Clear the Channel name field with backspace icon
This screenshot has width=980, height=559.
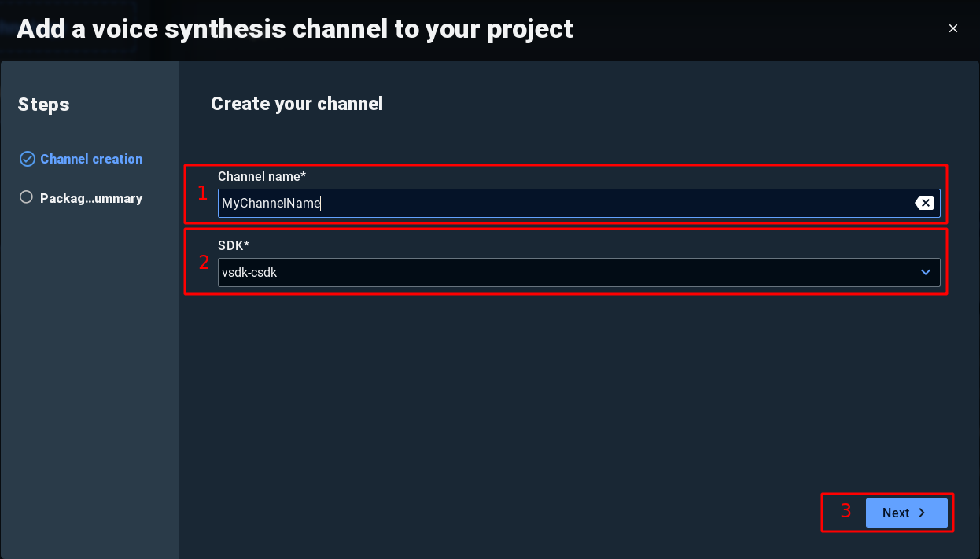pyautogui.click(x=924, y=204)
